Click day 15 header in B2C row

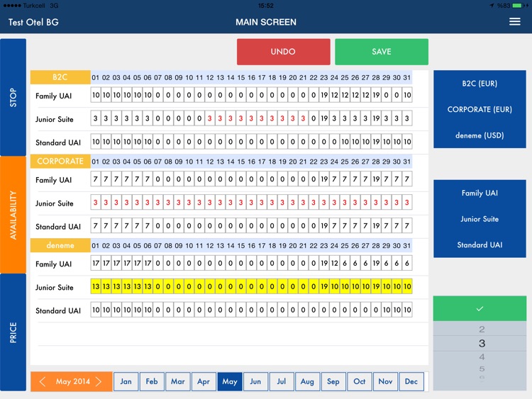click(x=241, y=78)
